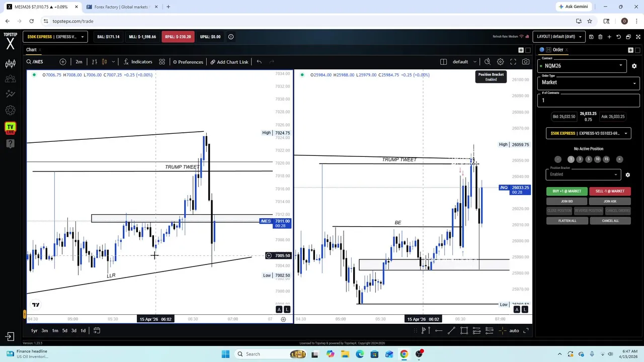644x362 pixels.
Task: Click Add Chart Link
Action: coord(229,62)
